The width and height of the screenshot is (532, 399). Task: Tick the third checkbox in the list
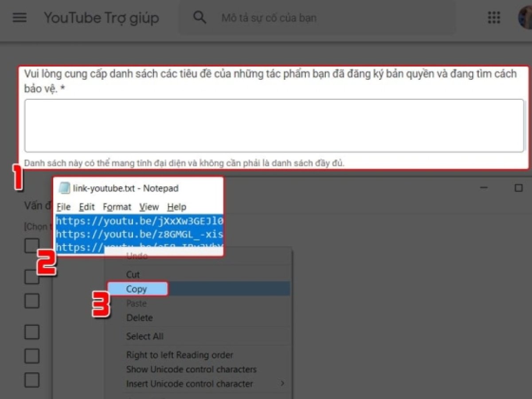click(31, 301)
